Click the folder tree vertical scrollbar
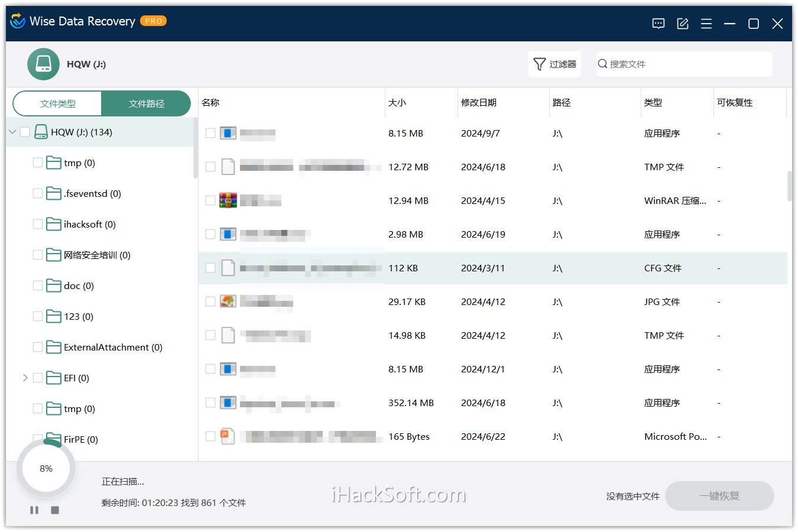This screenshot has height=532, width=798. click(196, 148)
